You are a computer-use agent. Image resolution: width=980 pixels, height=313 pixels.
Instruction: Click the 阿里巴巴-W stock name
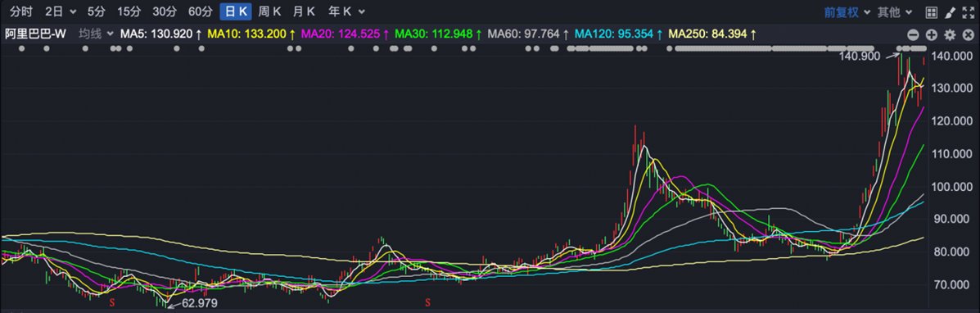(x=35, y=34)
